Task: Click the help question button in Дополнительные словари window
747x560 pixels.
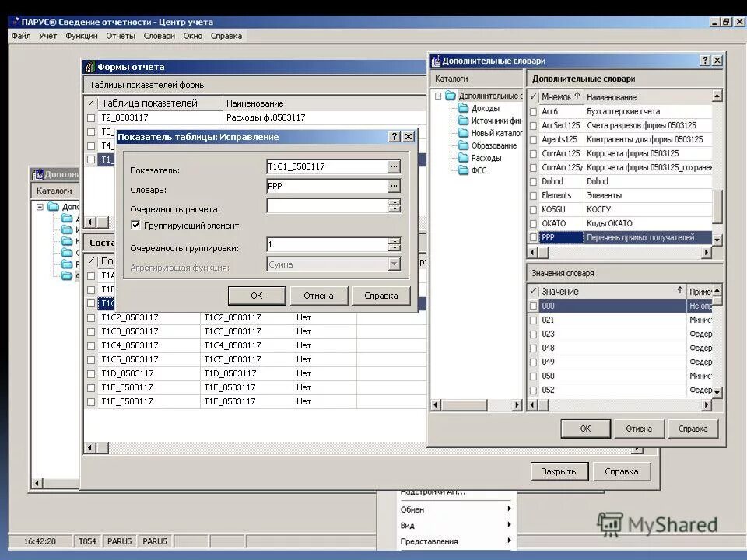Action: point(705,61)
